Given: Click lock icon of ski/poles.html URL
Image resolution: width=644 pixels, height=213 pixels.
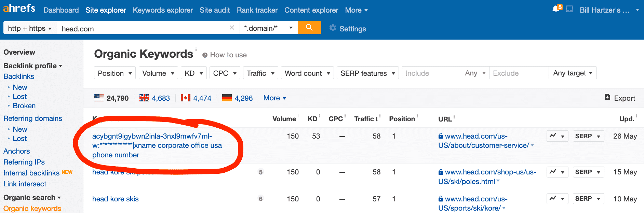Looking at the screenshot, I should click(441, 172).
